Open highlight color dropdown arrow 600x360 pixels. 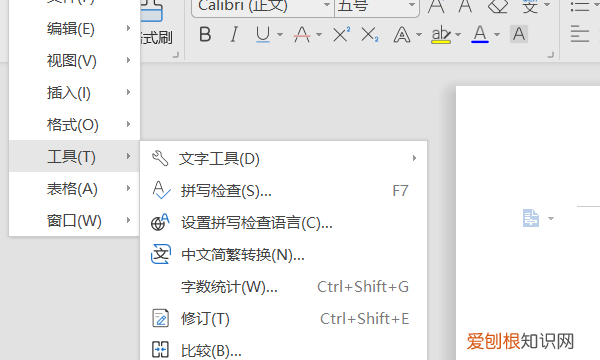tap(458, 34)
